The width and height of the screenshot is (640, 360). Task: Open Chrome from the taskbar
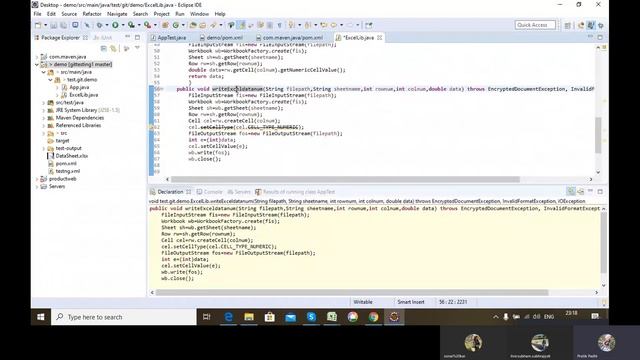[x=373, y=317]
